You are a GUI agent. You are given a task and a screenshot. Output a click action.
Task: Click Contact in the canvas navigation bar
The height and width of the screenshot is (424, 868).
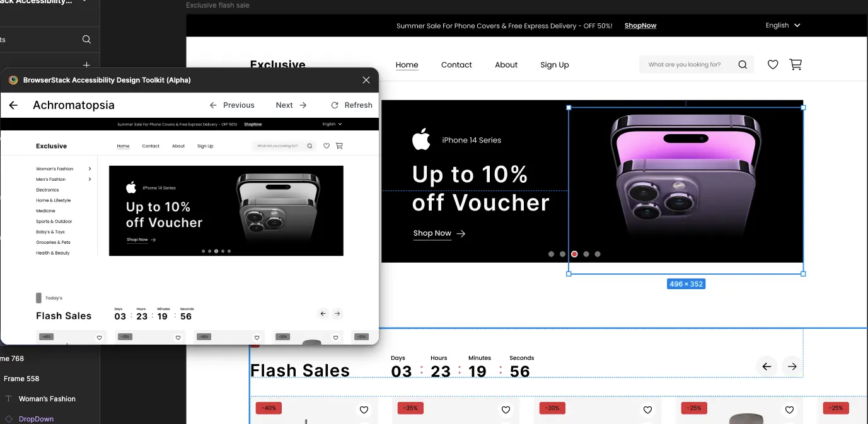tap(456, 65)
